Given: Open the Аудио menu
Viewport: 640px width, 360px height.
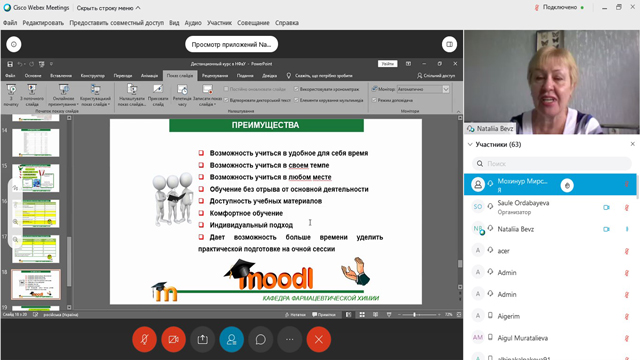Looking at the screenshot, I should tap(193, 23).
